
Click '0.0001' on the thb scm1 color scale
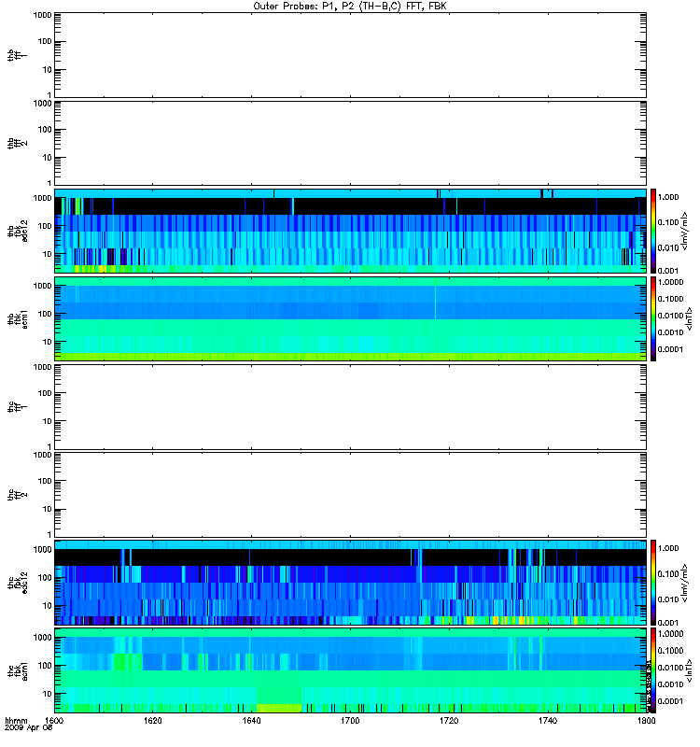pyautogui.click(x=670, y=349)
